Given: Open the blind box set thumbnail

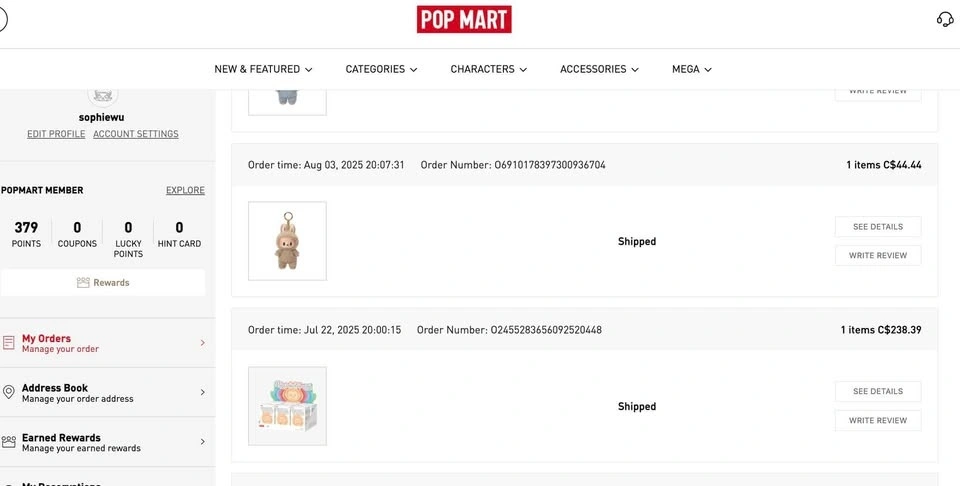Looking at the screenshot, I should [x=287, y=406].
